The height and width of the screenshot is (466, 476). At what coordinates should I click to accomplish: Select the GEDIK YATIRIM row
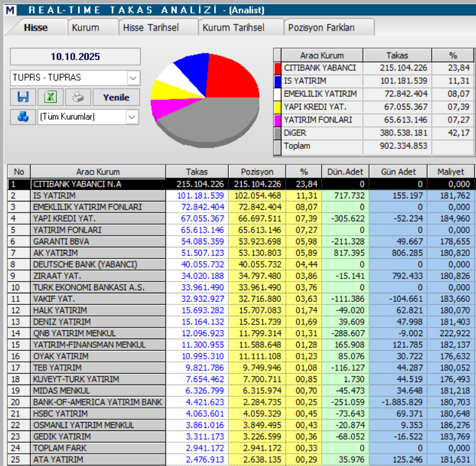coord(241,437)
